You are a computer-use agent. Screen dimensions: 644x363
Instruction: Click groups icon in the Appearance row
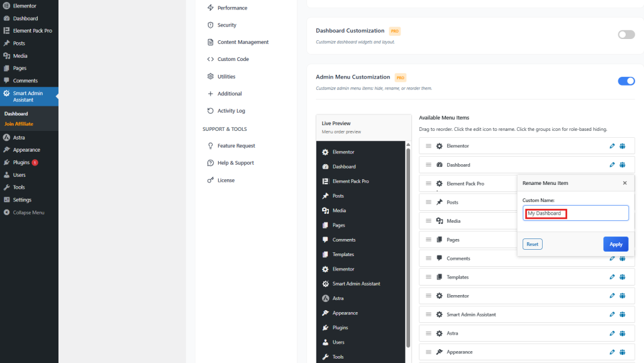point(622,352)
